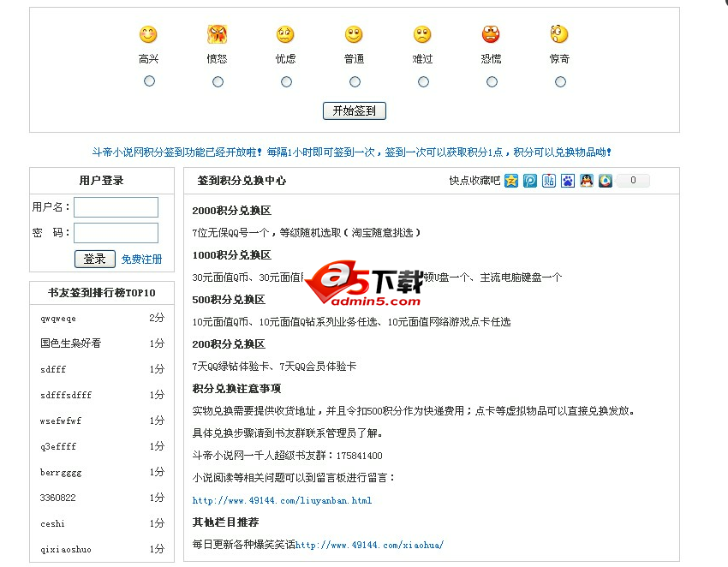Focus the 密码 password field
The height and width of the screenshot is (567, 728).
[x=116, y=233]
